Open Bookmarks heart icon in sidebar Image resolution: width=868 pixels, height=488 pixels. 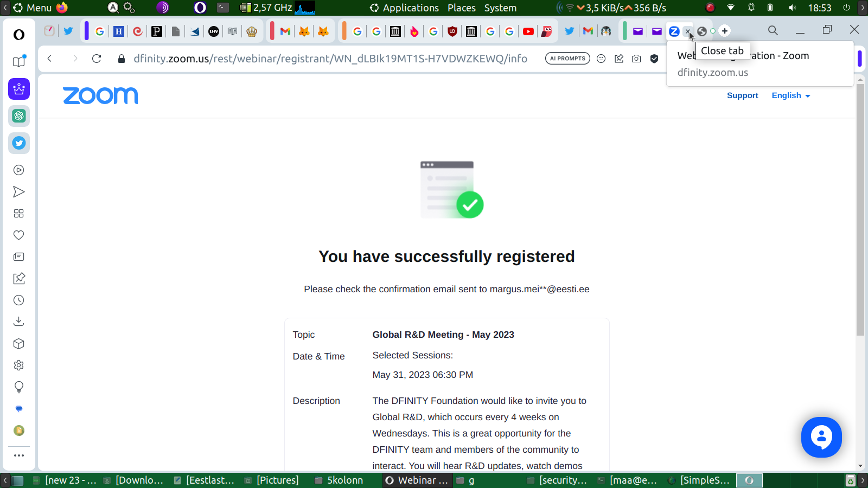coord(19,235)
